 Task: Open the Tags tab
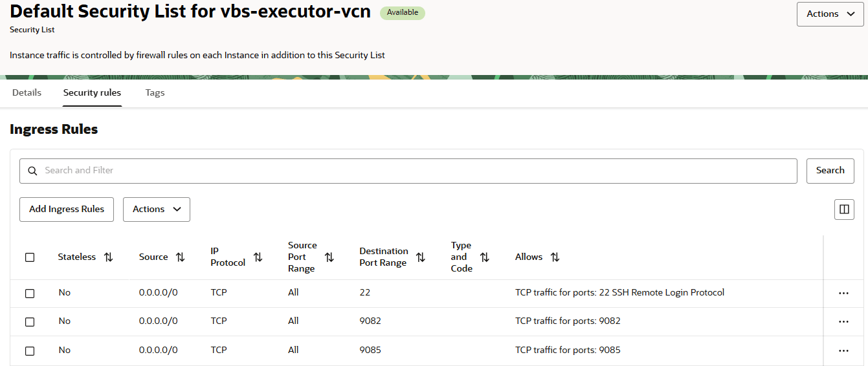coord(155,92)
